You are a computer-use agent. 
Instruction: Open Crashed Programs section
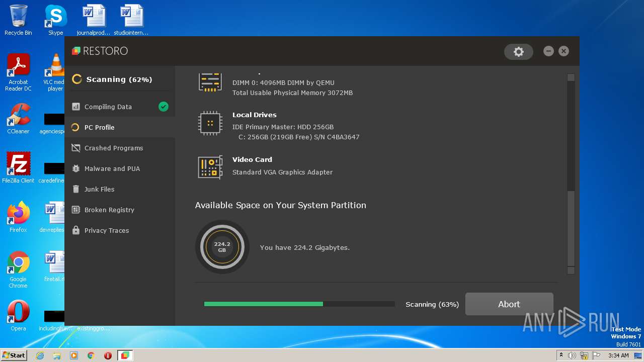[120, 148]
